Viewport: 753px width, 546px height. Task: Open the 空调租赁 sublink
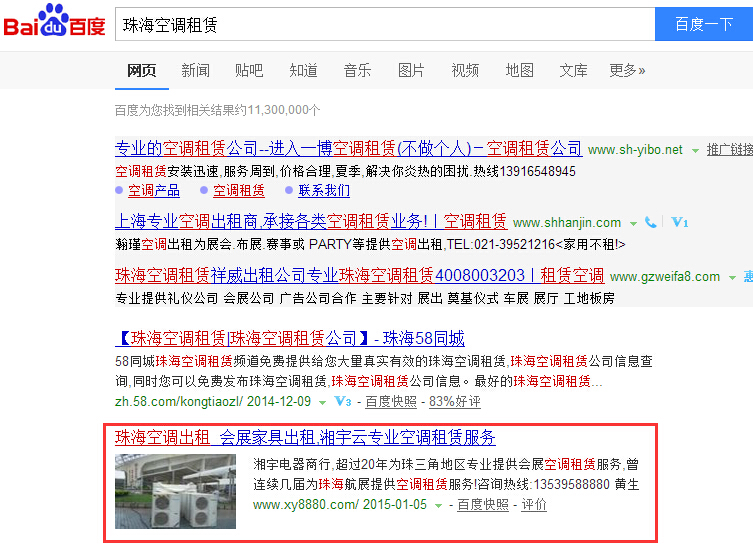point(239,191)
